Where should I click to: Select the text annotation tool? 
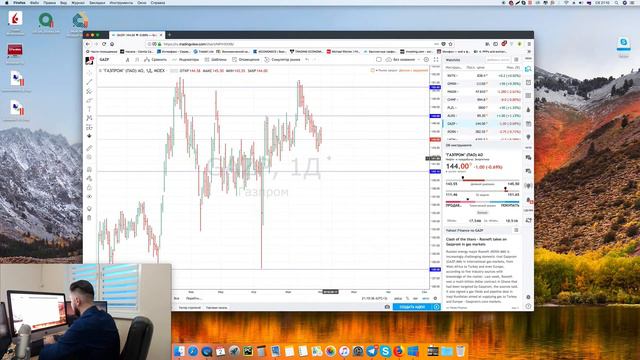(89, 109)
